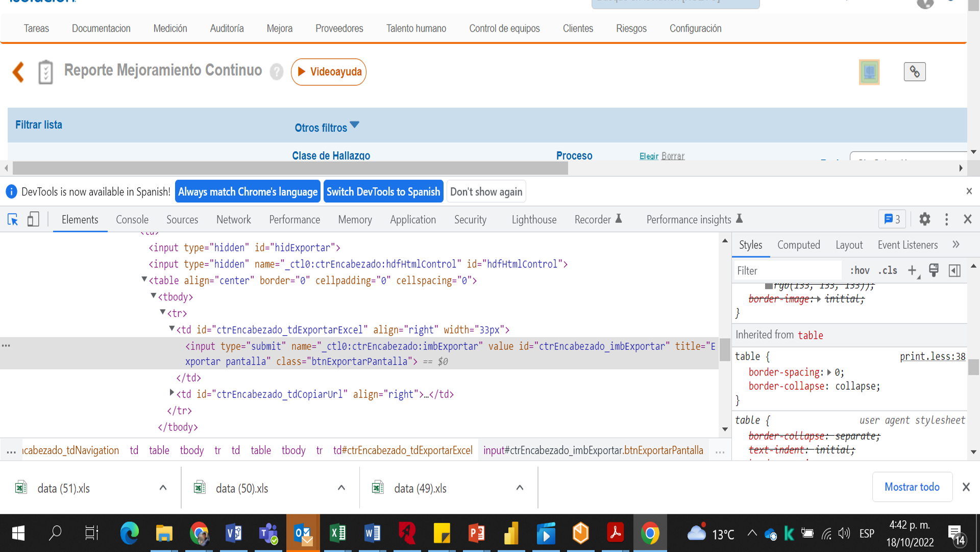Click the inspect element picker icon
The width and height of the screenshot is (980, 552).
(x=13, y=219)
